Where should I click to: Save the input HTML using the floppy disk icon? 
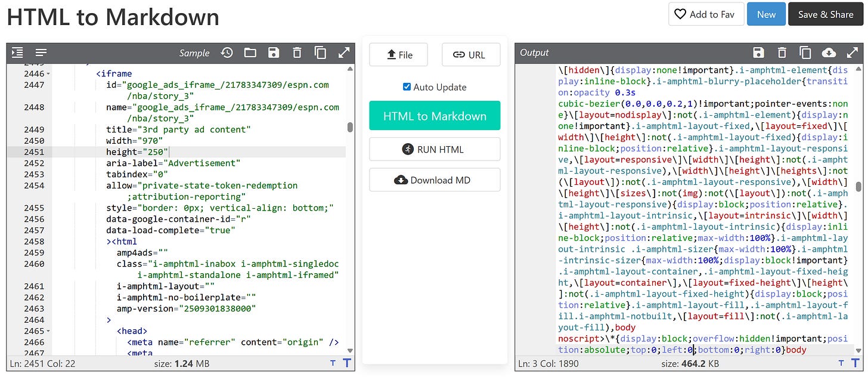274,52
